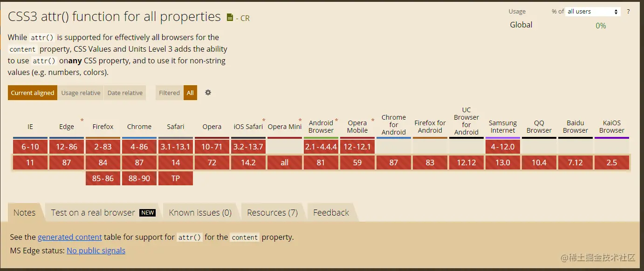This screenshot has height=271, width=644.
Task: Click the asterisk note next to Android Browser
Action: pos(336,121)
